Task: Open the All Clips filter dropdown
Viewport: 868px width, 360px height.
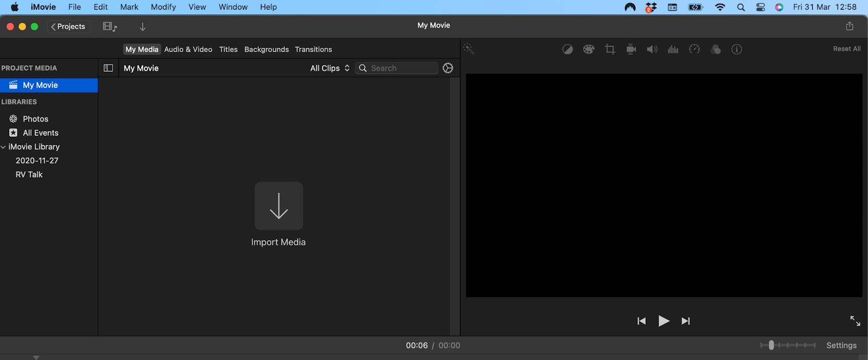Action: pyautogui.click(x=330, y=68)
